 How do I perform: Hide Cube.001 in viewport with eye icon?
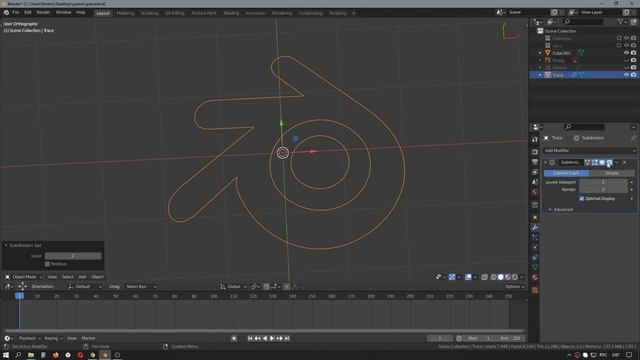coord(626,53)
